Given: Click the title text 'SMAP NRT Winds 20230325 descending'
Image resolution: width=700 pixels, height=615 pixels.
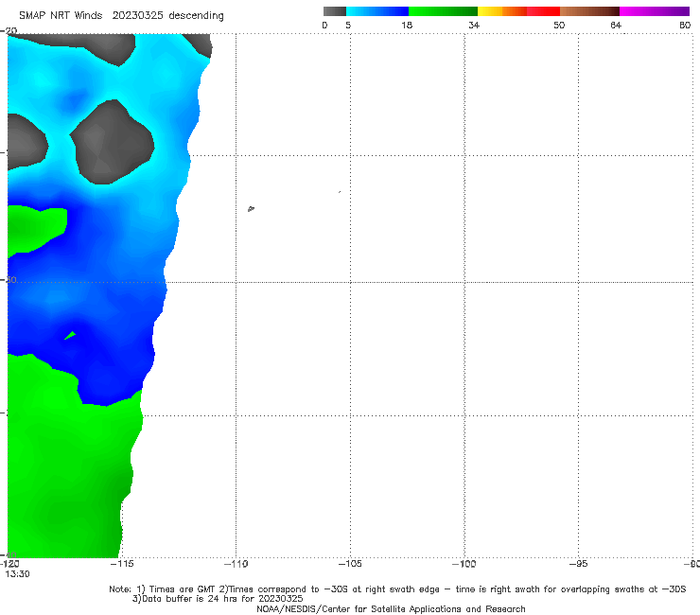Looking at the screenshot, I should (x=121, y=15).
